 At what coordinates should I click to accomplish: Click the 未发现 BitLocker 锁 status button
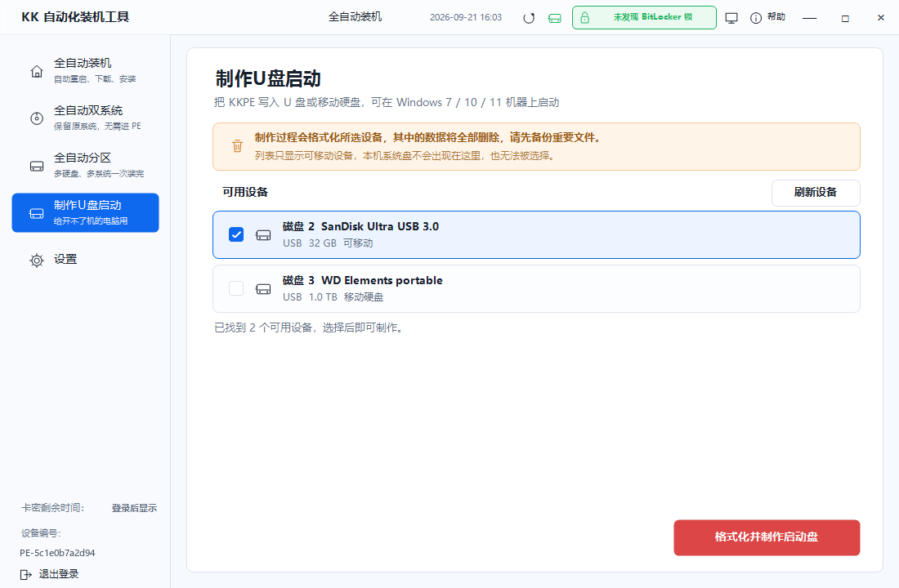(x=644, y=18)
